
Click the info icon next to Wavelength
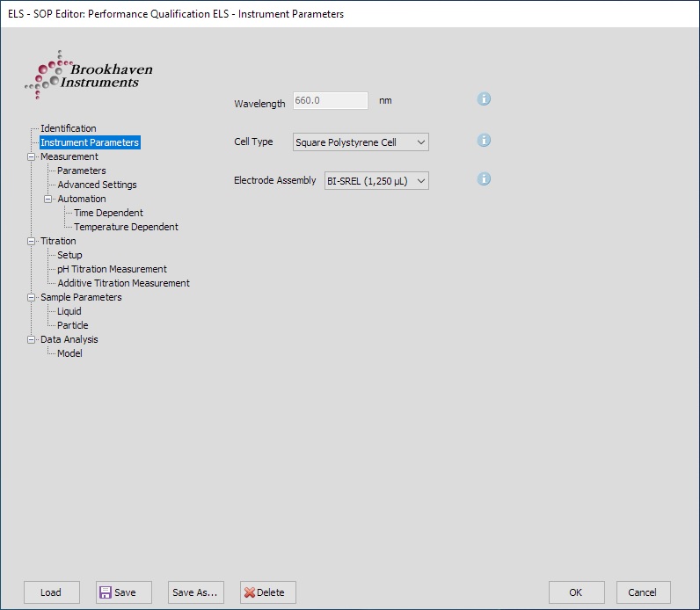(x=484, y=99)
